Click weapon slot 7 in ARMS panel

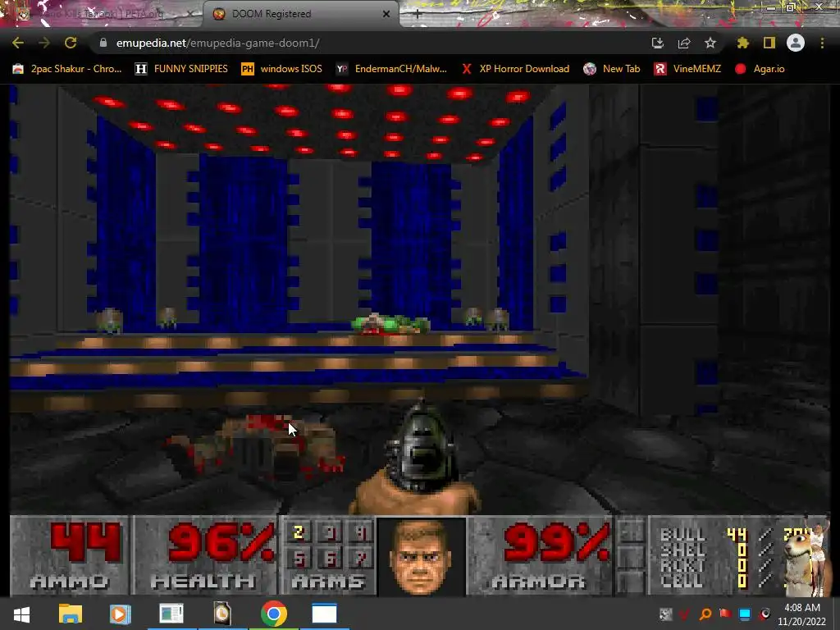click(x=361, y=559)
